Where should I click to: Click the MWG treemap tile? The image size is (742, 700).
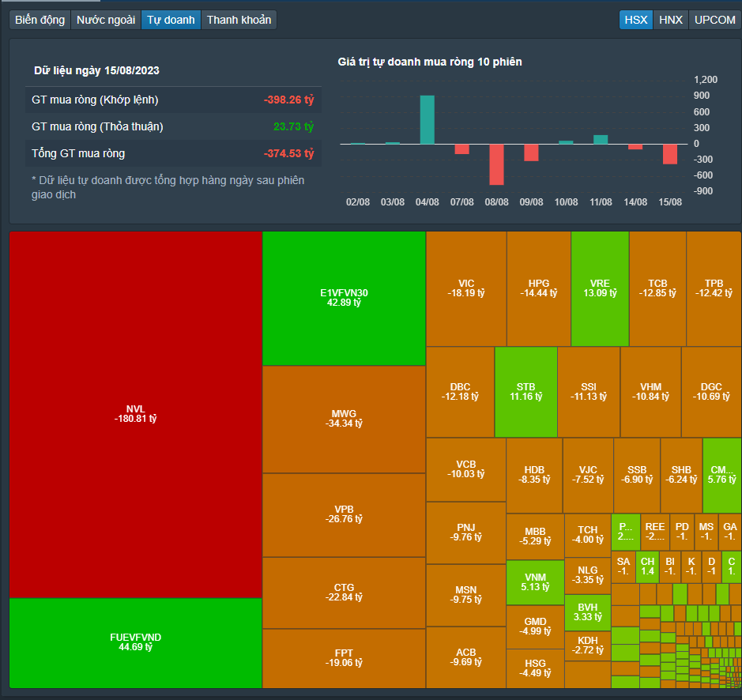coord(344,420)
